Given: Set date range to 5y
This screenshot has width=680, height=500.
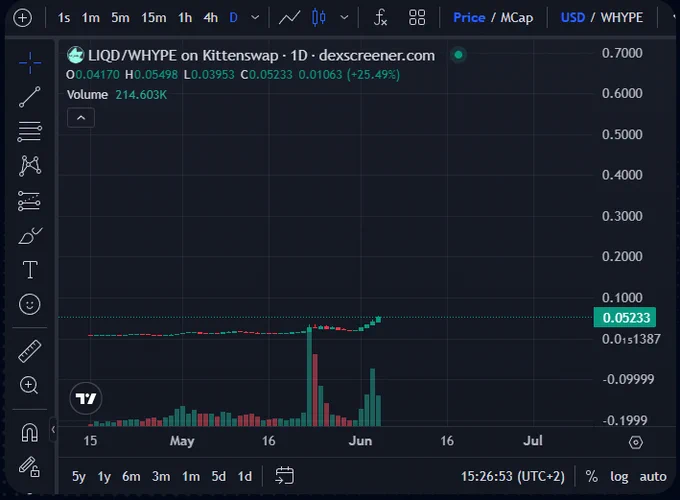Looking at the screenshot, I should [78, 476].
